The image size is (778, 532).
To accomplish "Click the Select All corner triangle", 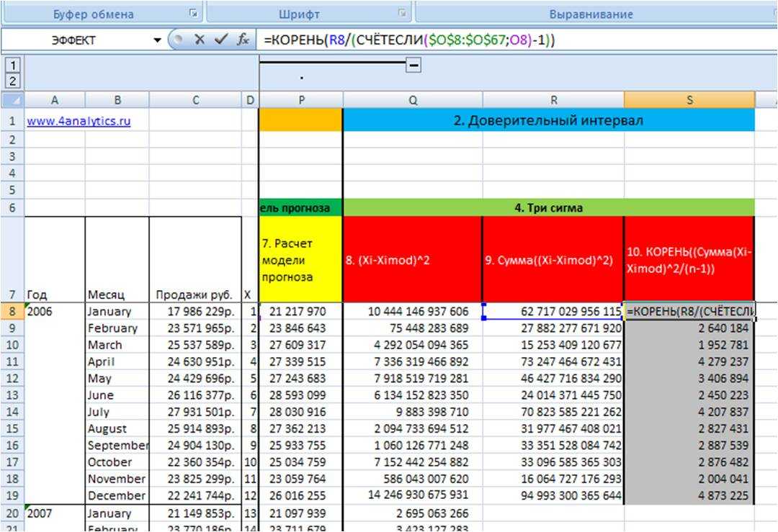I will pos(12,100).
